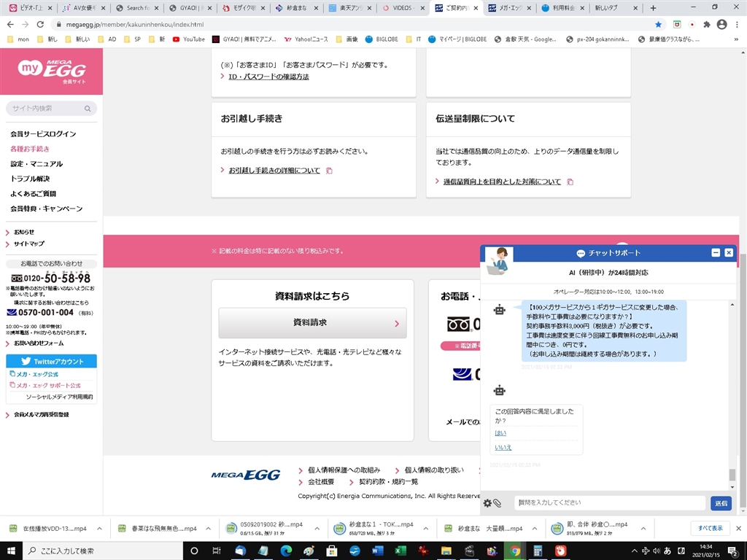The image size is (747, 560).
Task: Open 会員サービスログイン in sidebar
Action: click(x=43, y=134)
